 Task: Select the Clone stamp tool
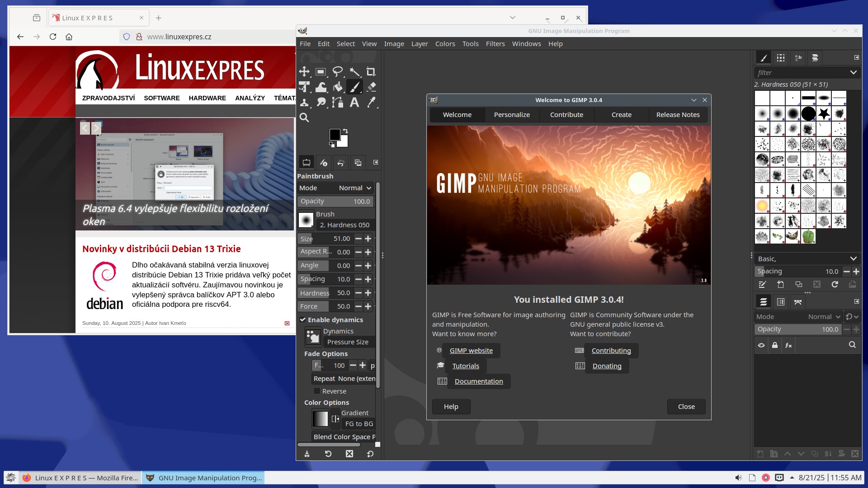[x=304, y=103]
